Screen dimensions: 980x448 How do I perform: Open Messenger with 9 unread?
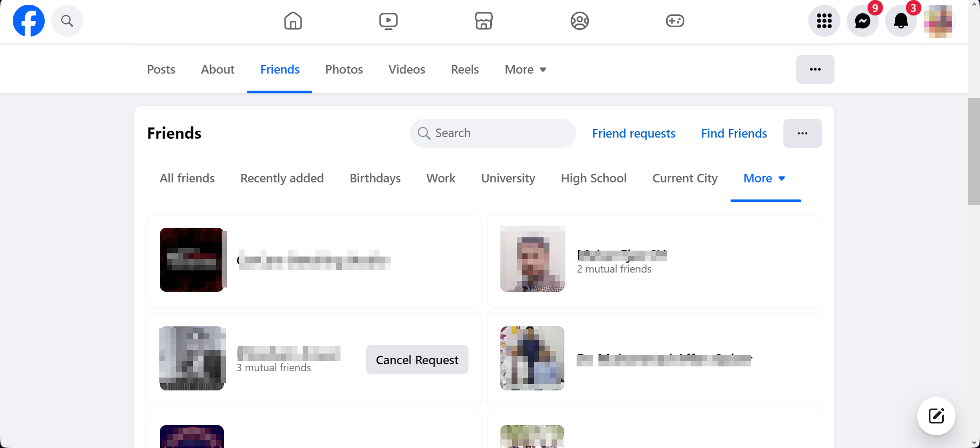[863, 21]
